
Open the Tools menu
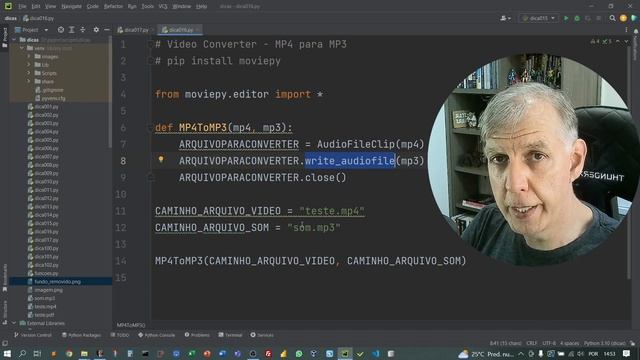pos(147,7)
